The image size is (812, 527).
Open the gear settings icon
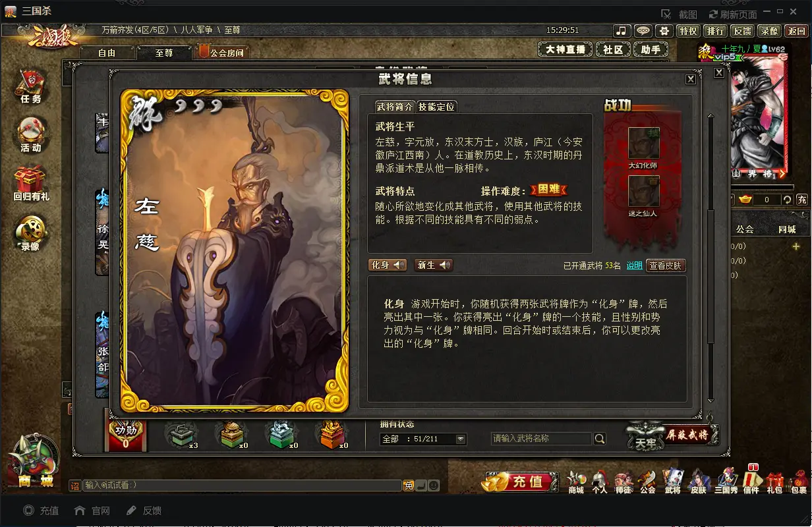[x=664, y=31]
